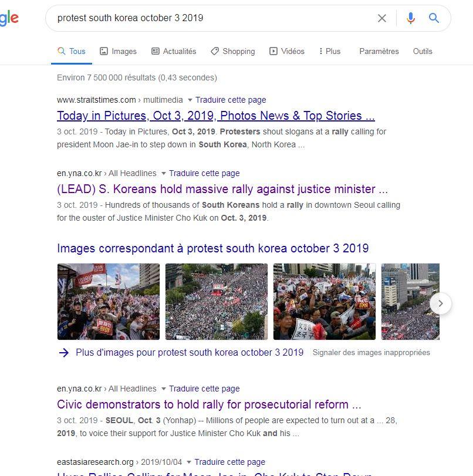Open the Shopping results tab
473x476 pixels.
[233, 51]
